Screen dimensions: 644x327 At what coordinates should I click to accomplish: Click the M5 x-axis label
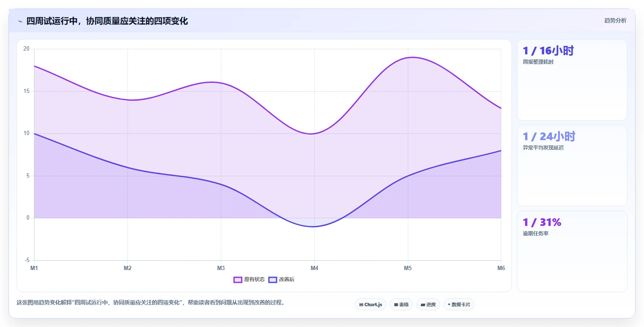408,268
